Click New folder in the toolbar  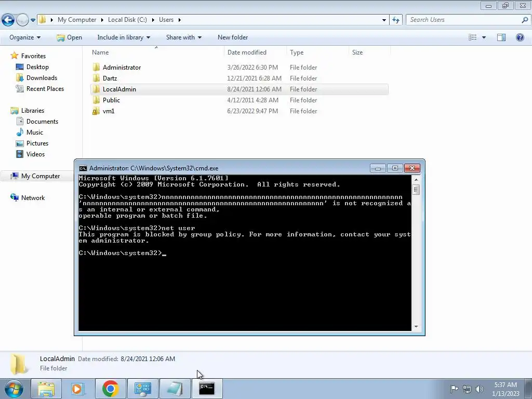click(233, 37)
